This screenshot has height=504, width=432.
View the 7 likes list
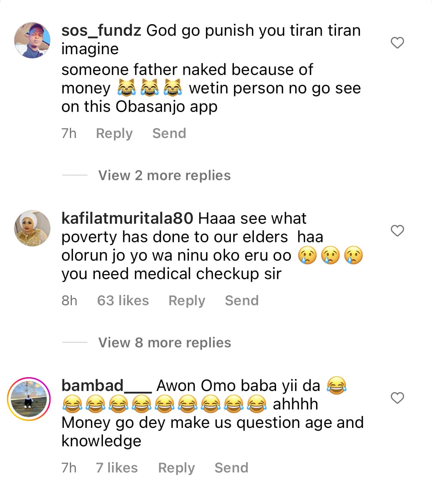click(117, 468)
